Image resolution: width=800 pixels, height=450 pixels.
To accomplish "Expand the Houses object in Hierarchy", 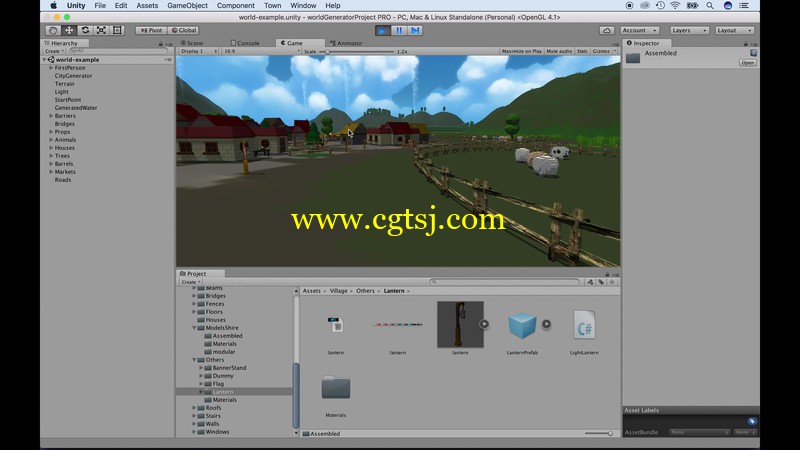I will point(51,147).
